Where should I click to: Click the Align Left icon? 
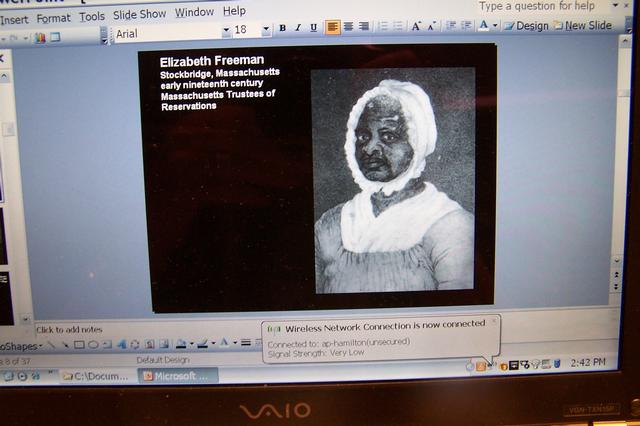(x=332, y=27)
